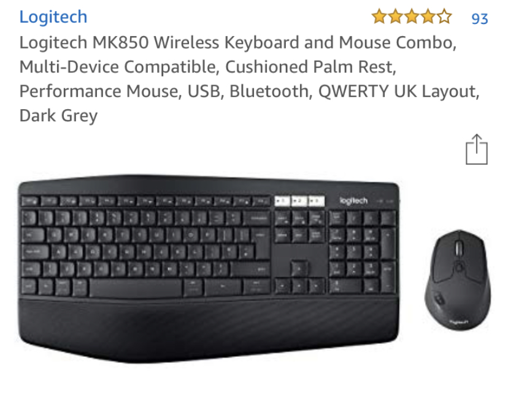Click the arrow key cluster on keyboard

coord(299,277)
